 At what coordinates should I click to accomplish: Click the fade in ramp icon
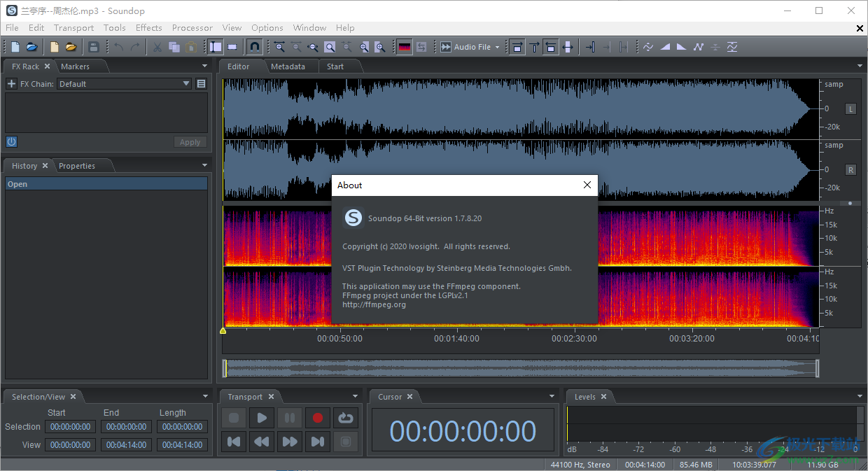[x=665, y=47]
